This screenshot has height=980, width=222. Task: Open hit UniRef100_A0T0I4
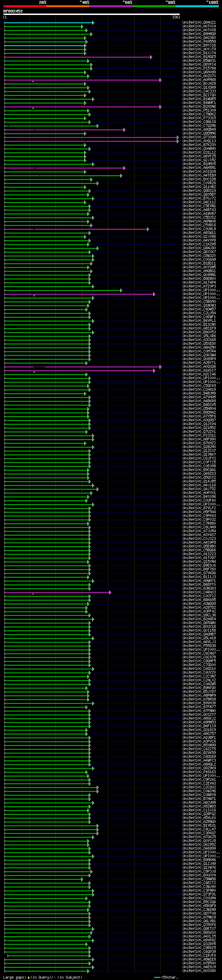coord(199,26)
